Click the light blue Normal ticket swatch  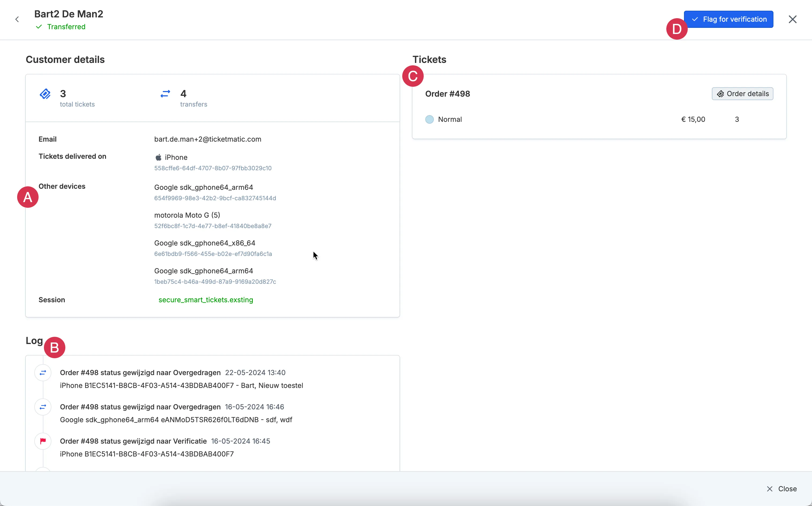[429, 119]
